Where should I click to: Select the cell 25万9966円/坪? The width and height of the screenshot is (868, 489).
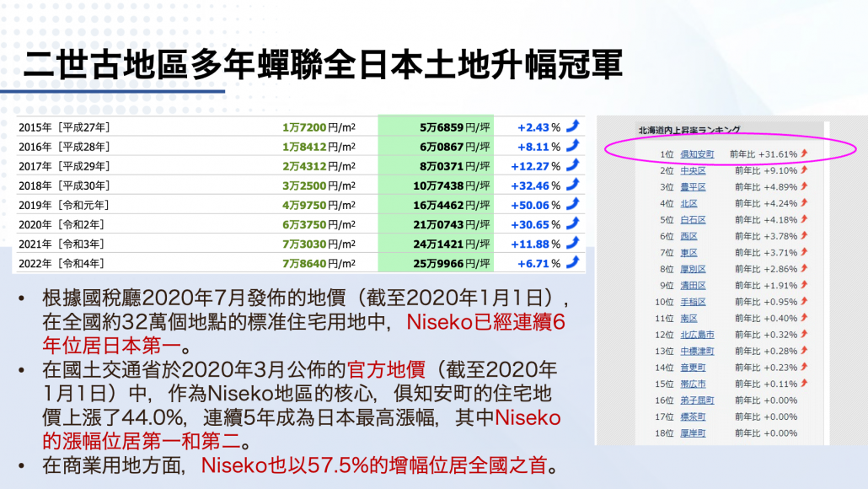451,264
